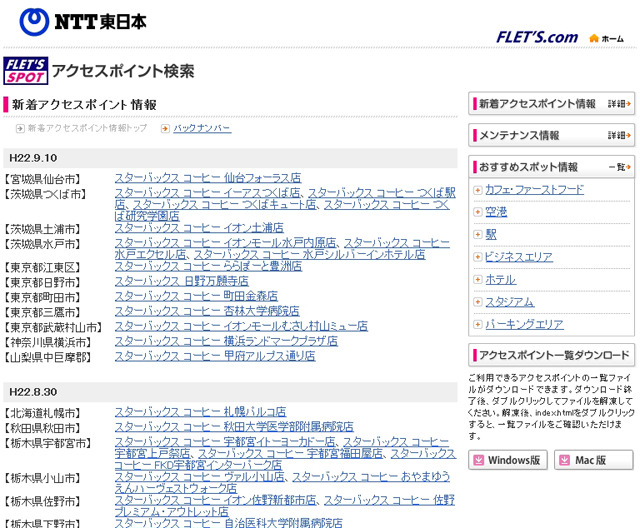Open スターバックス コーヒー イオン土浦店 link
This screenshot has width=640, height=528.
tap(199, 228)
